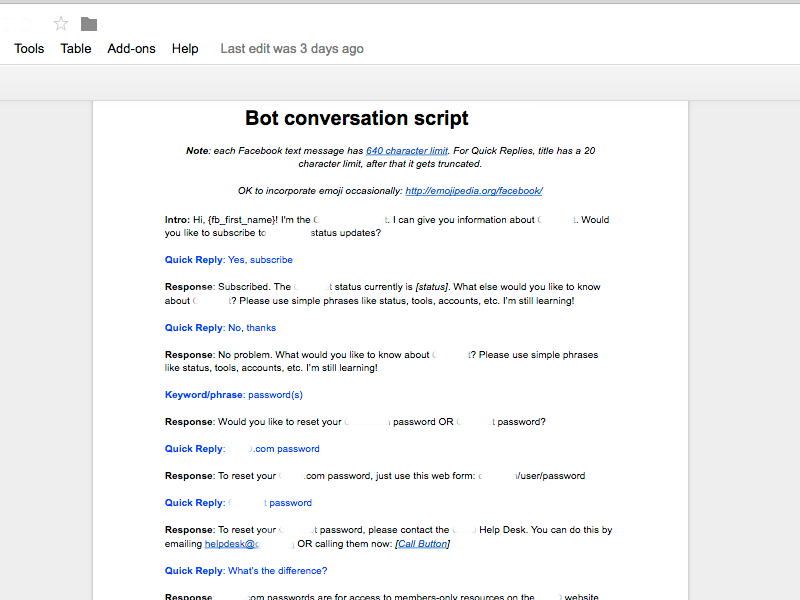Viewport: 800px width, 600px height.
Task: Open the Table menu
Action: (76, 48)
